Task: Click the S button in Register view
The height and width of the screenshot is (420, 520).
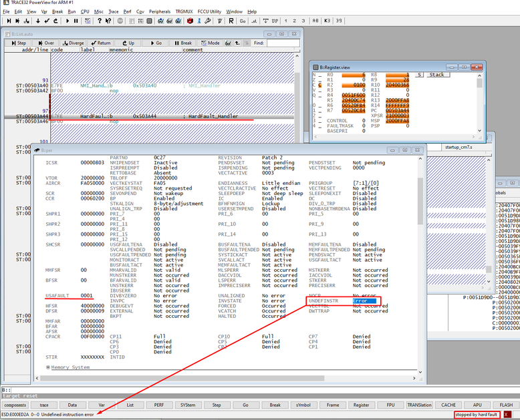Action: tap(419, 75)
